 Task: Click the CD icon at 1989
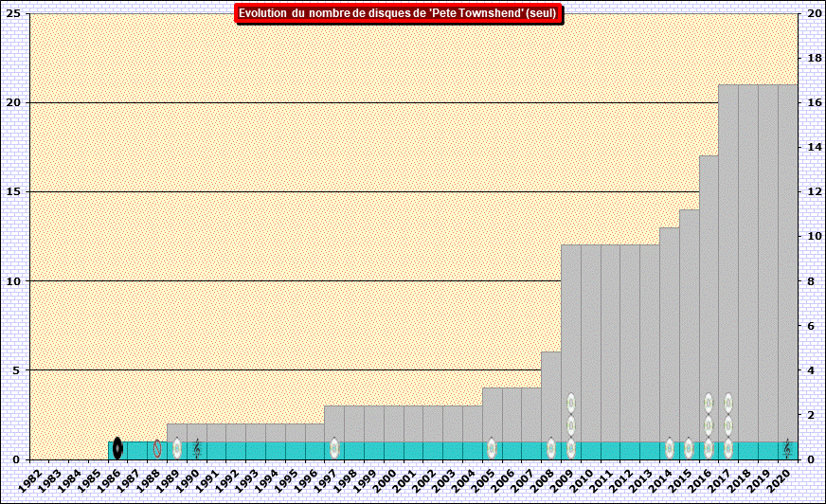177,448
